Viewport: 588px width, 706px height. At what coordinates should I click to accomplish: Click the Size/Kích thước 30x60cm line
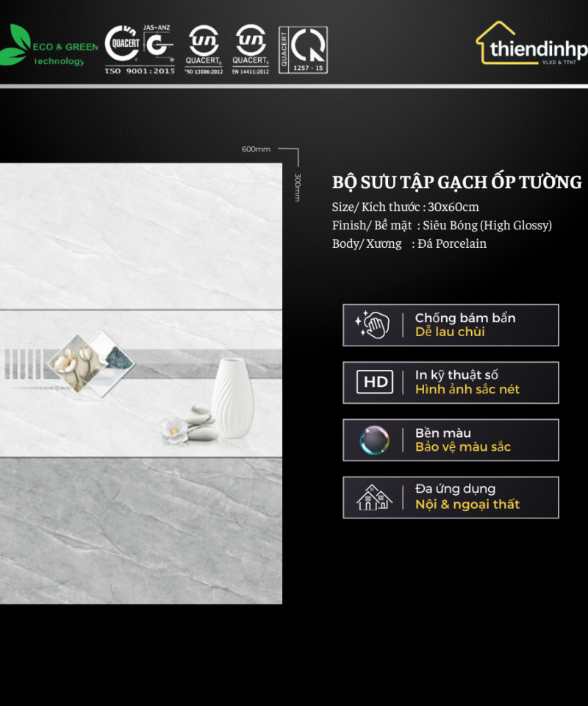pyautogui.click(x=405, y=207)
